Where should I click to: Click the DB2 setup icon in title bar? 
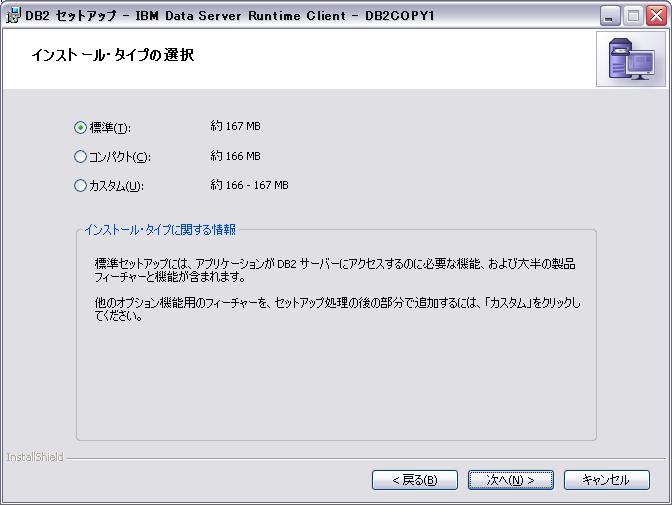(x=13, y=15)
